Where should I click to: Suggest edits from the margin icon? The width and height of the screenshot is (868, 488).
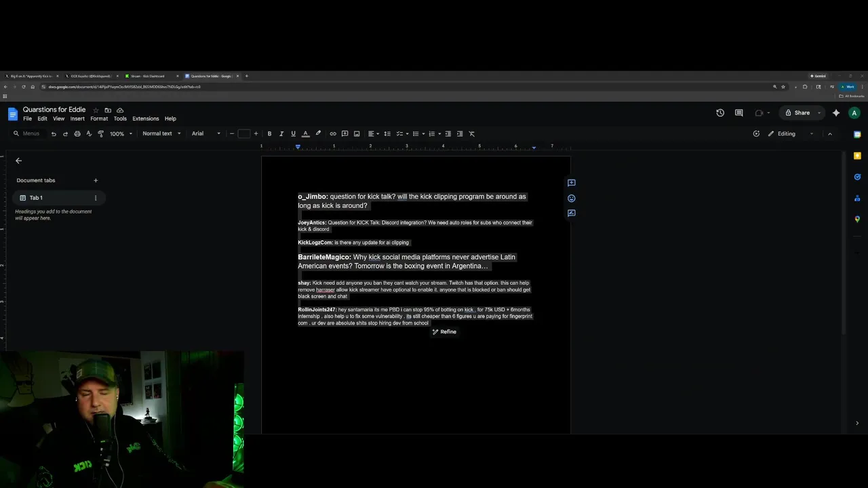[x=572, y=213]
